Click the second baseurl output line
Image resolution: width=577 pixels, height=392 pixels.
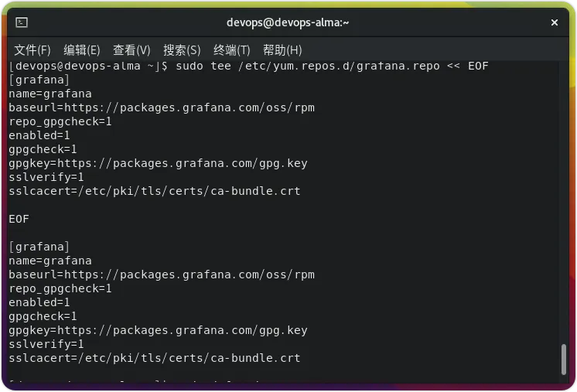[162, 274]
